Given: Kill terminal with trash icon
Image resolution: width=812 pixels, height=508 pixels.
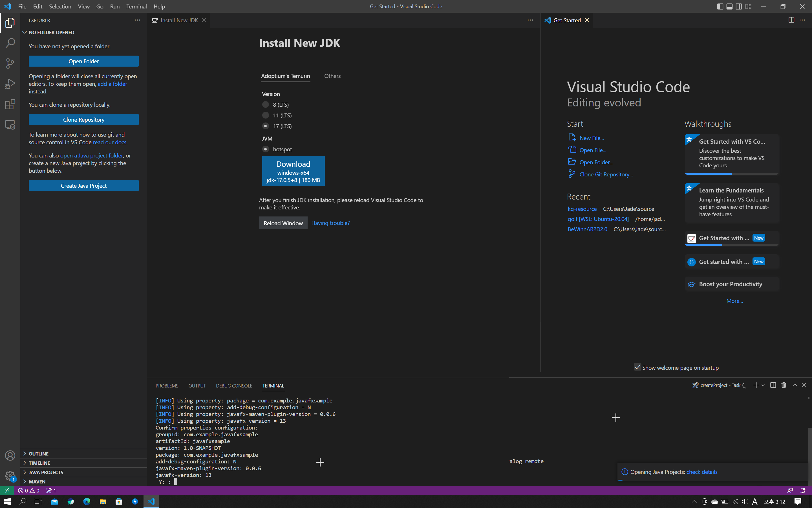Looking at the screenshot, I should 784,385.
